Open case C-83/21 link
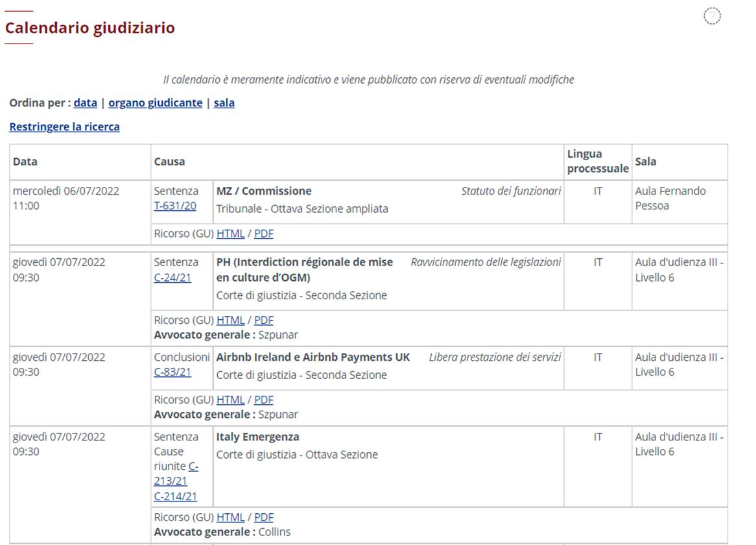 [x=172, y=372]
